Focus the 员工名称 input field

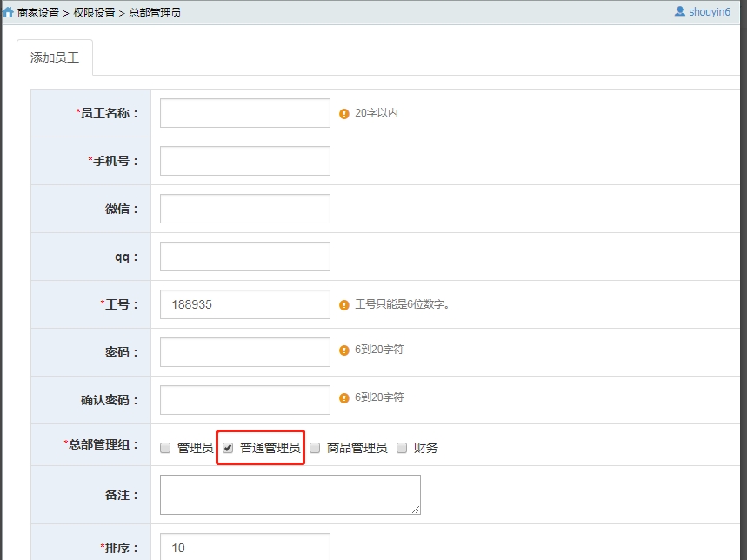point(245,113)
